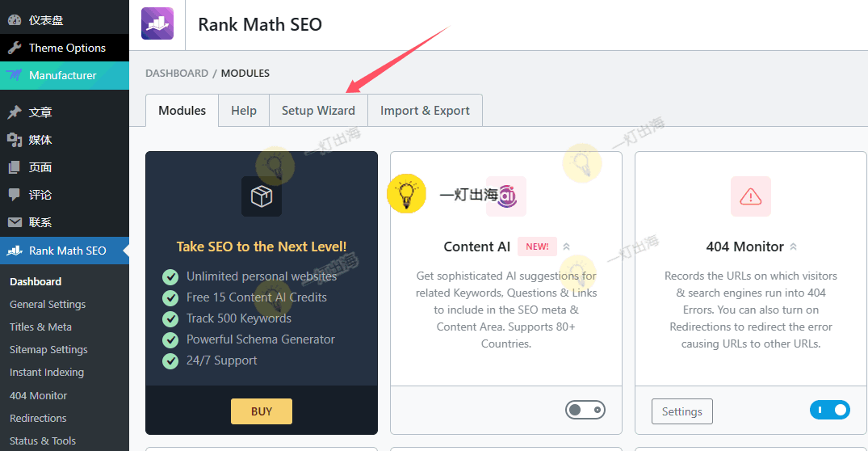
Task: Open the 仪表盘 dashboard menu icon
Action: tap(15, 20)
